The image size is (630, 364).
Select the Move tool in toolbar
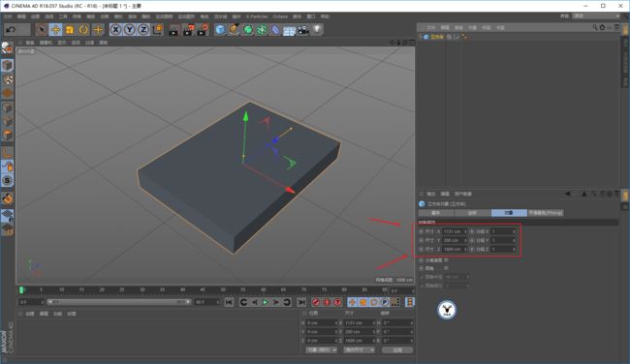pyautogui.click(x=55, y=30)
